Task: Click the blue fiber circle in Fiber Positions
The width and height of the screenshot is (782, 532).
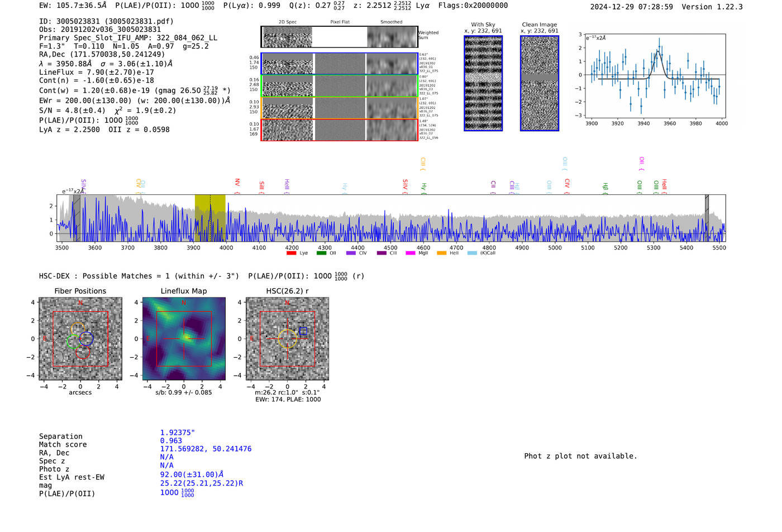Action: pyautogui.click(x=86, y=339)
